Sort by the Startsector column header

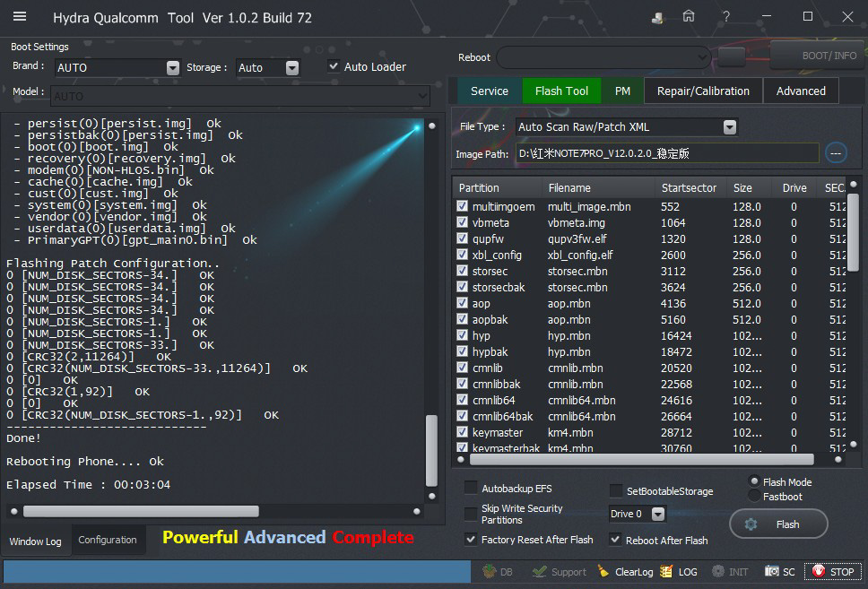(690, 187)
